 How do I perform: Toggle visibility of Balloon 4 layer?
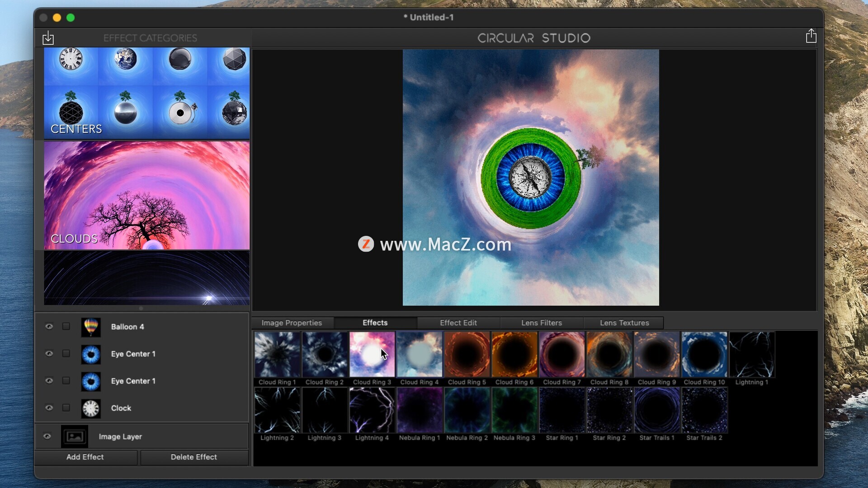pos(49,326)
